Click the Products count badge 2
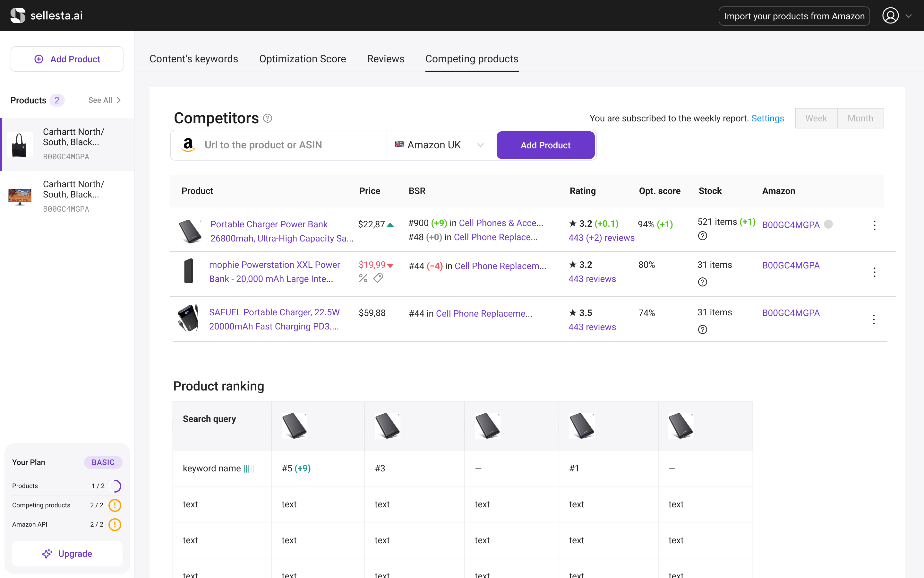The width and height of the screenshot is (924, 578). [57, 100]
